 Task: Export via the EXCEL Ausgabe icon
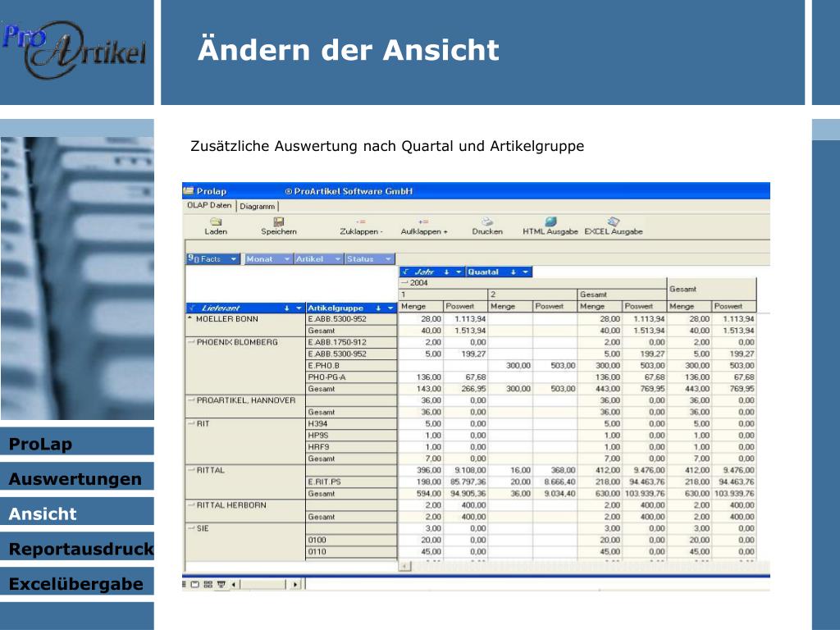click(x=614, y=221)
